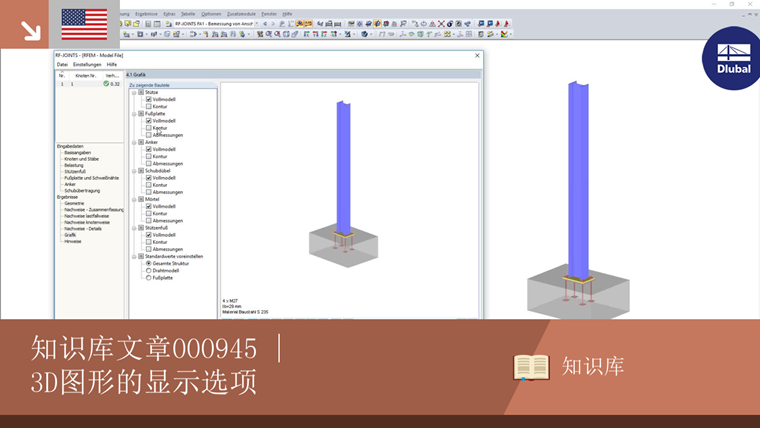Click the Stütze group icon in tree
760x428 pixels.
tap(141, 92)
